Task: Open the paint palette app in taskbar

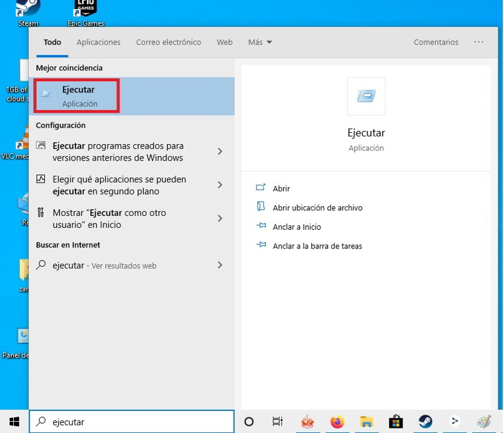Action: tap(483, 422)
